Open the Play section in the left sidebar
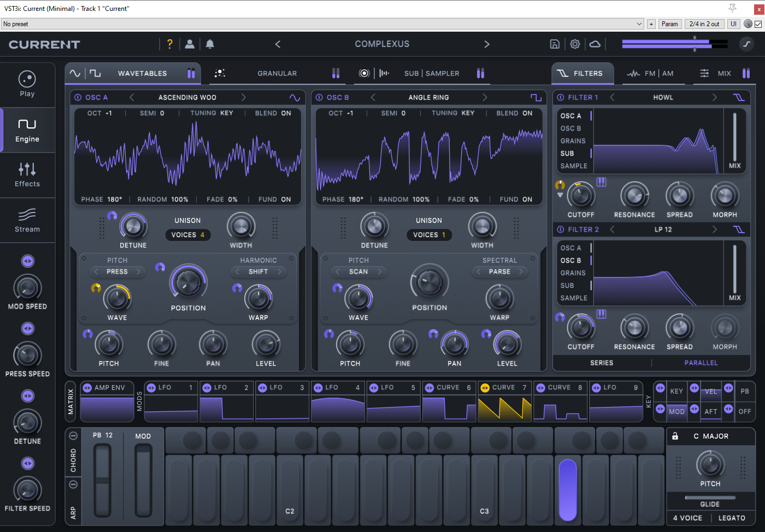Image resolution: width=765 pixels, height=532 pixels. [x=27, y=84]
